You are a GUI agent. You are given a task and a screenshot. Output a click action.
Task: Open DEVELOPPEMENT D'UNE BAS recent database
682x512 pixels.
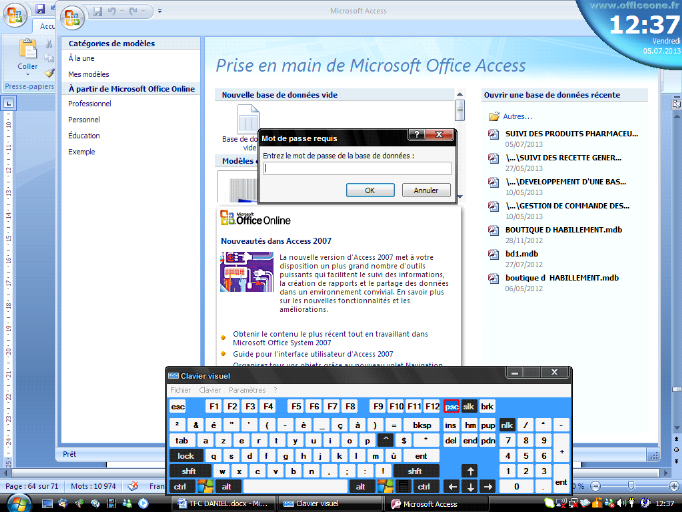(x=565, y=182)
